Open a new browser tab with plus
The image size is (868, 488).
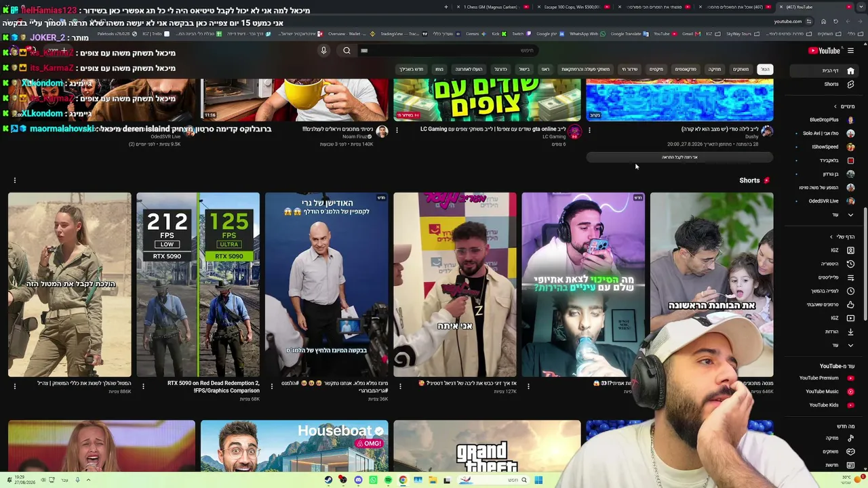(446, 7)
